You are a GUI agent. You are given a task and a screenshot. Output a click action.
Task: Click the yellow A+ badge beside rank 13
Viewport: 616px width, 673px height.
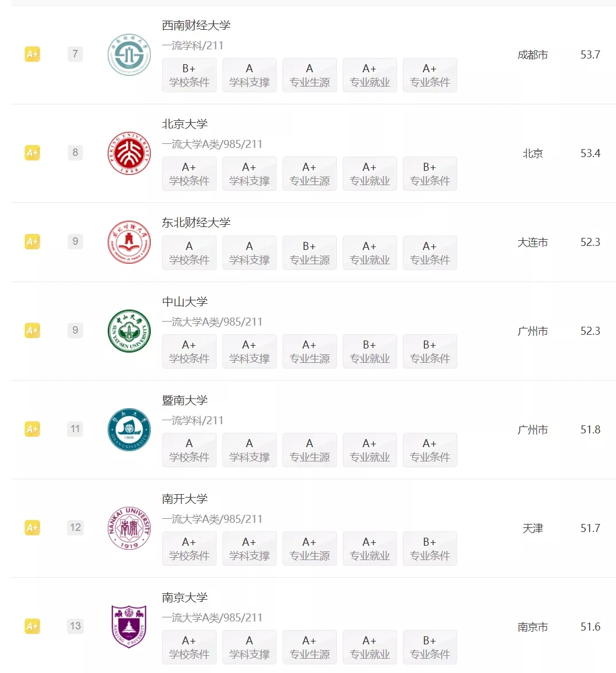tap(32, 626)
